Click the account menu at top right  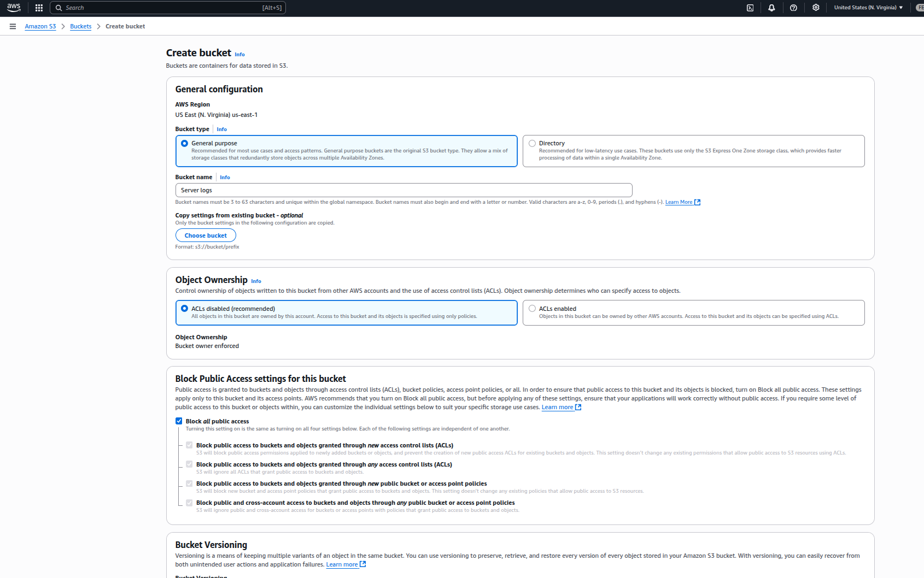pyautogui.click(x=920, y=8)
